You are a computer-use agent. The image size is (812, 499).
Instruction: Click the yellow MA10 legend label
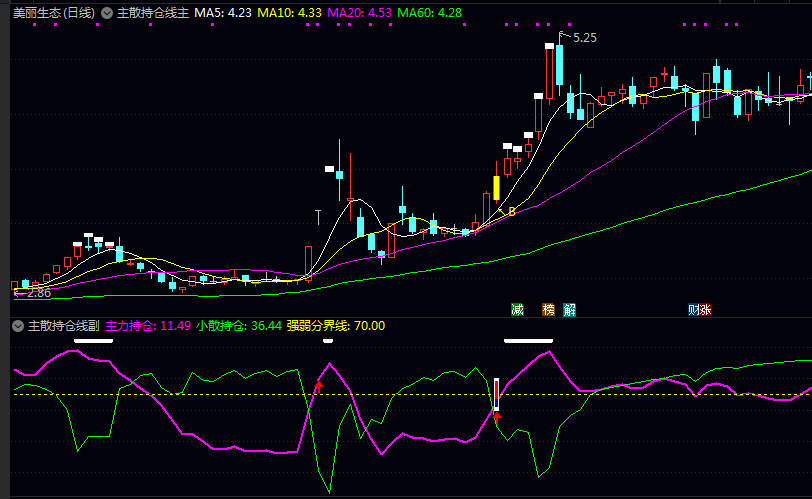[290, 14]
